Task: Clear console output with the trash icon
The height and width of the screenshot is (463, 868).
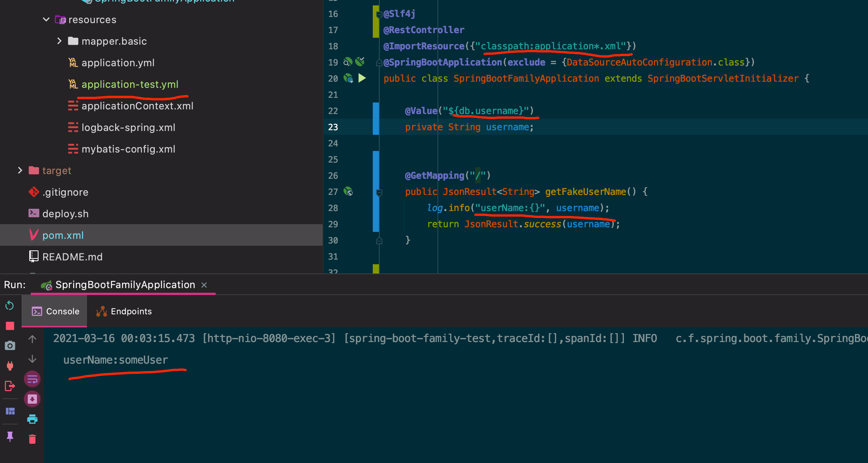Action: click(32, 439)
